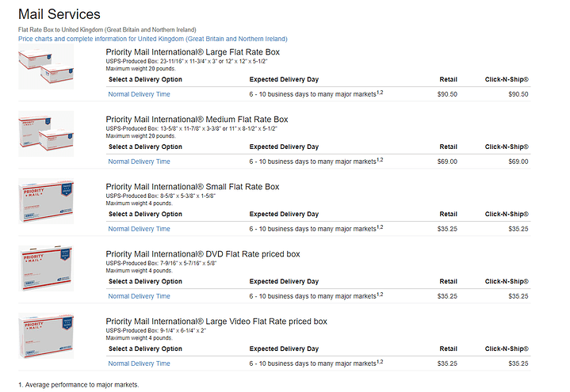Click Large Video box $35.25 Click-N-Ship price

pos(518,363)
